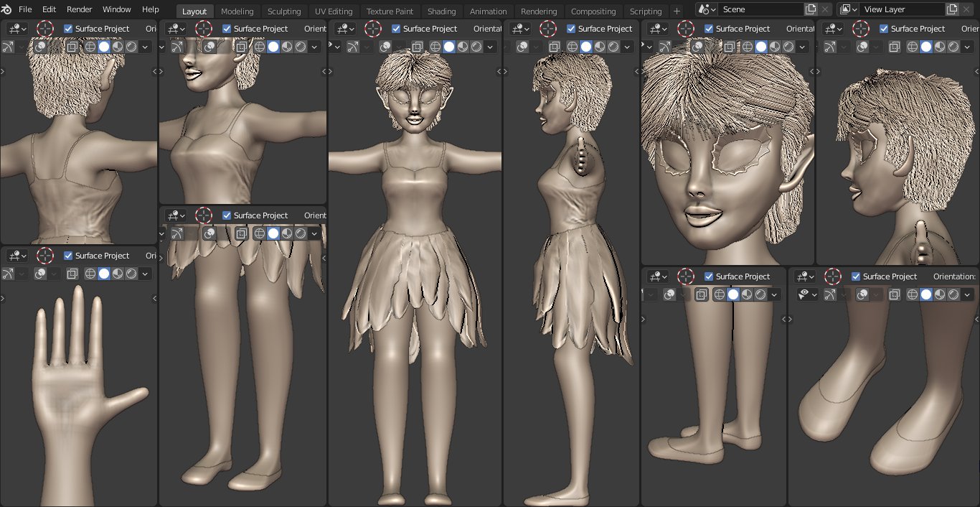Open the viewport shading dropdown arrow
This screenshot has height=507, width=980.
[489, 47]
